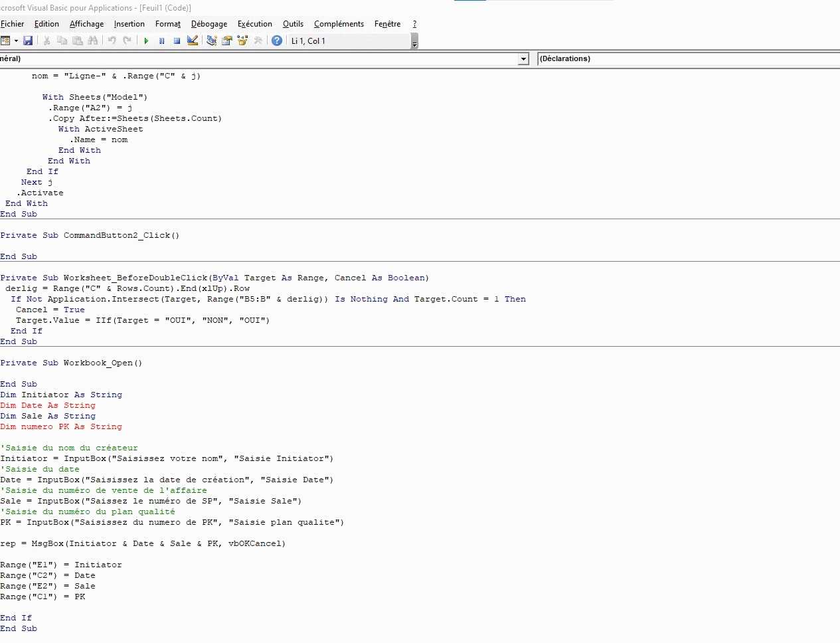Click the Insert UserForm icon dropdown arrow
This screenshot has height=643, width=840.
pos(16,41)
